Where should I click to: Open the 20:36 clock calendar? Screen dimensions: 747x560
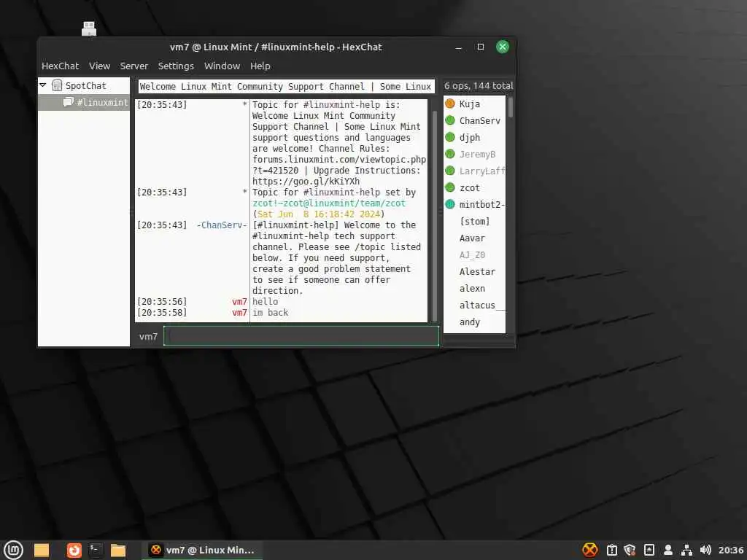point(731,550)
